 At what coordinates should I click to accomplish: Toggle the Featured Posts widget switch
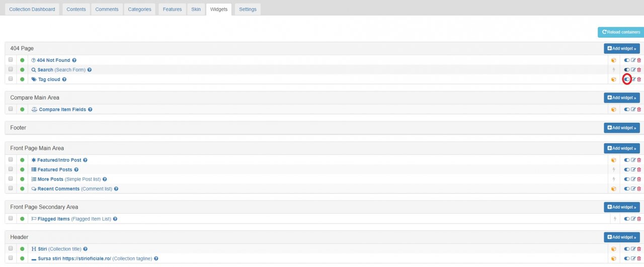click(627, 170)
